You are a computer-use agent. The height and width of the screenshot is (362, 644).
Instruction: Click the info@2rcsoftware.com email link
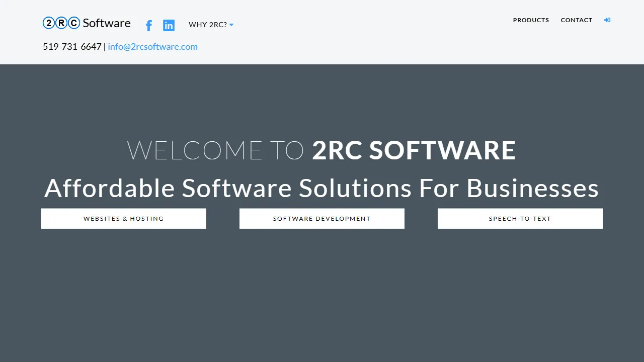pyautogui.click(x=153, y=46)
